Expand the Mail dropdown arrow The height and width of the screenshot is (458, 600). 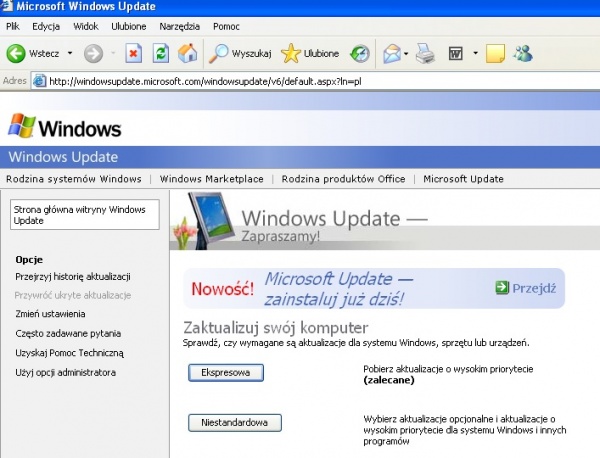tap(406, 54)
